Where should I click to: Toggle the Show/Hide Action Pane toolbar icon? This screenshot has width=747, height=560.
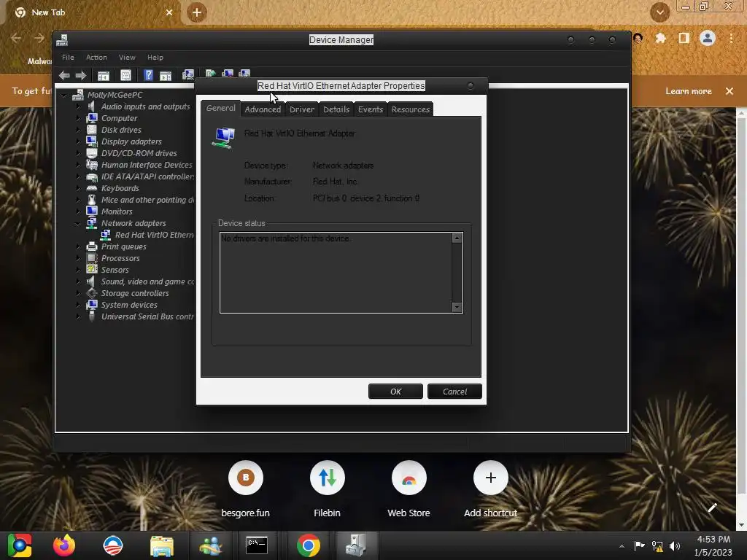166,75
